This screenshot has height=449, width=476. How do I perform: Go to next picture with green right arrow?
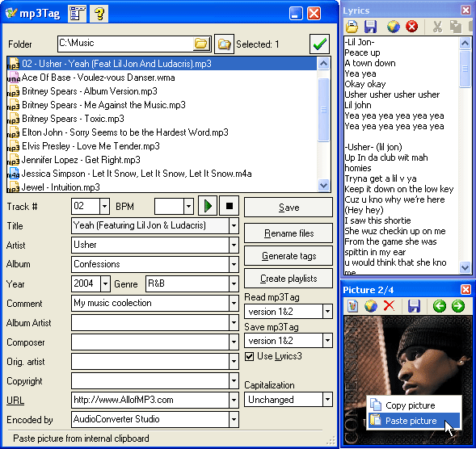click(x=457, y=306)
